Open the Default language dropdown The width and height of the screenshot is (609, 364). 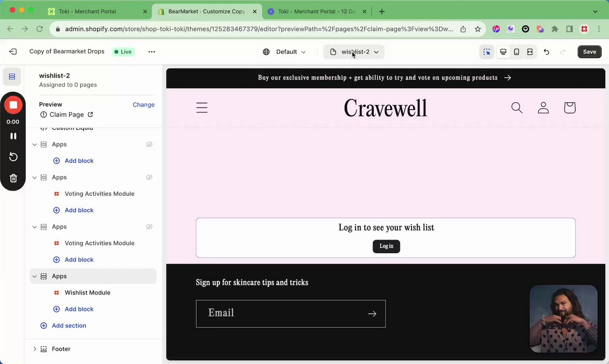point(285,52)
